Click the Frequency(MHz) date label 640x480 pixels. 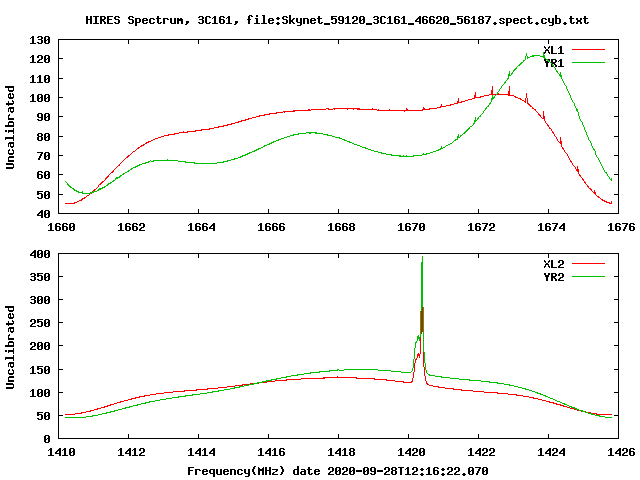coord(338,471)
